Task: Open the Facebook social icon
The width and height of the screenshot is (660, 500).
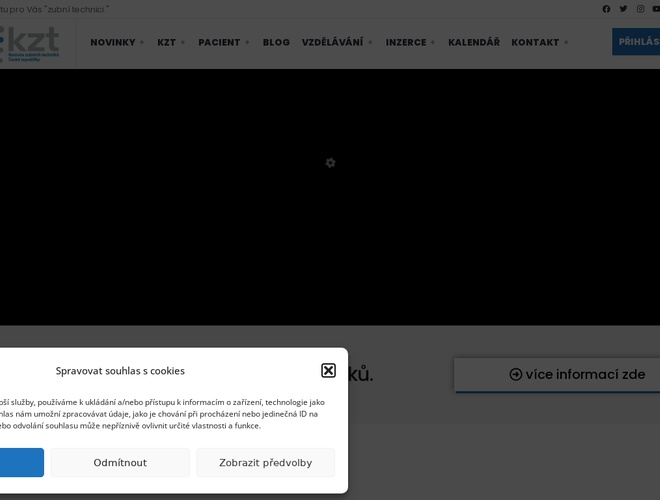Action: [x=606, y=9]
